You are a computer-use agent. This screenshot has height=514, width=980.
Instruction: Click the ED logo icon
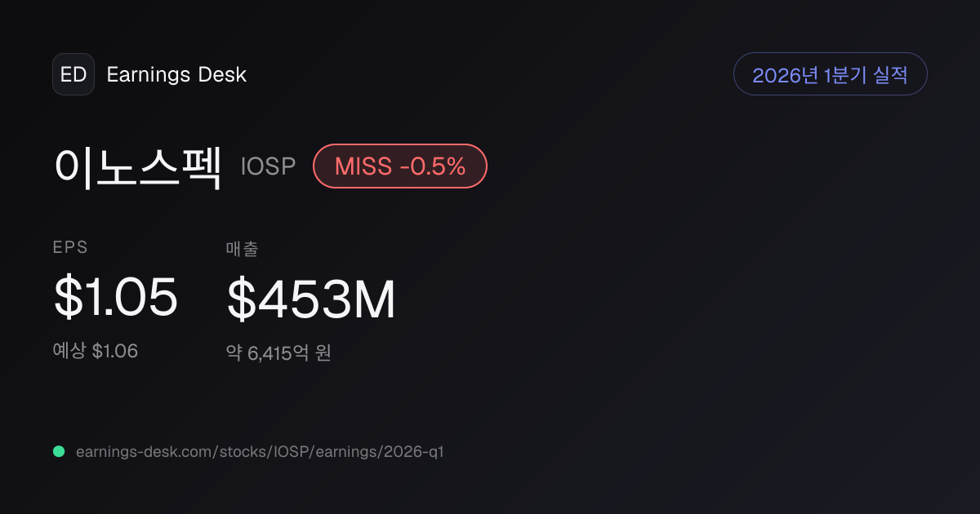point(73,74)
